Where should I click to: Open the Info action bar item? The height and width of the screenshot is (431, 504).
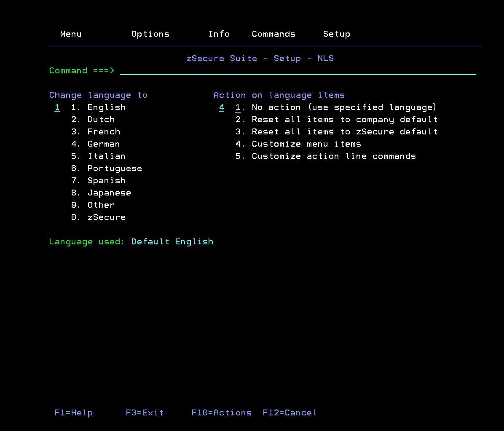[x=219, y=34]
